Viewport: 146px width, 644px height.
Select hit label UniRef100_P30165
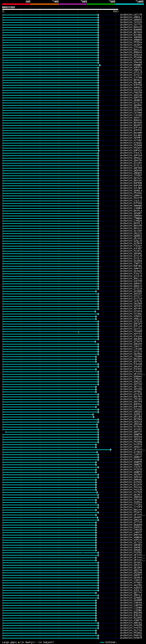point(131,371)
